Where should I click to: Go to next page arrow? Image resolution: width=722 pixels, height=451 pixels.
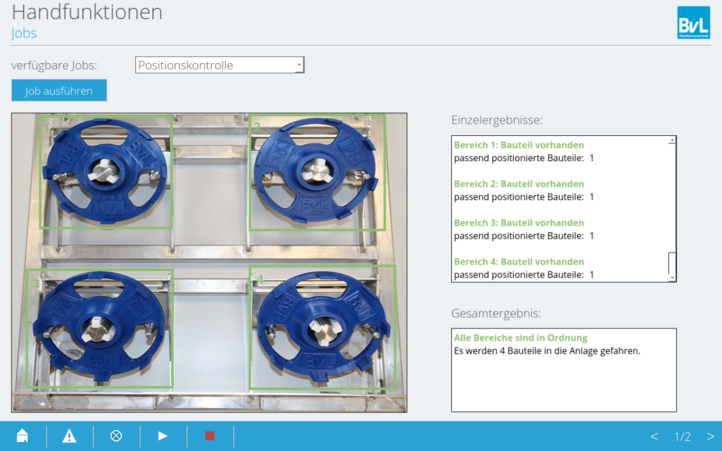tap(710, 436)
